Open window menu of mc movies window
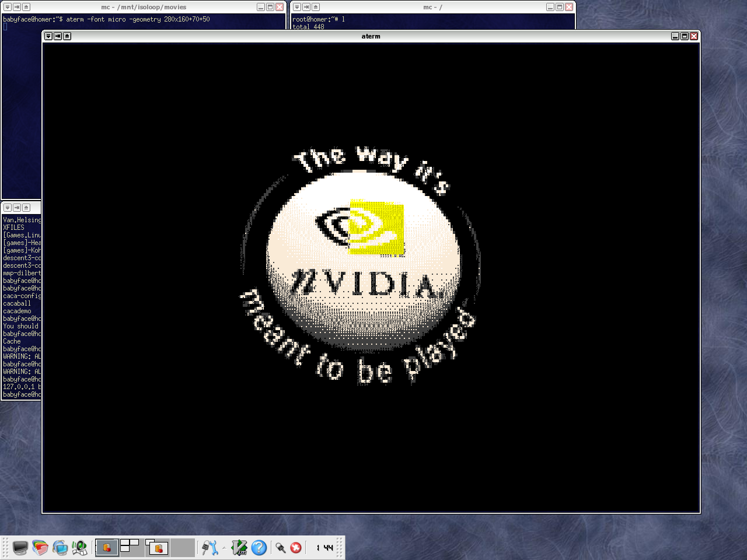 [8, 7]
